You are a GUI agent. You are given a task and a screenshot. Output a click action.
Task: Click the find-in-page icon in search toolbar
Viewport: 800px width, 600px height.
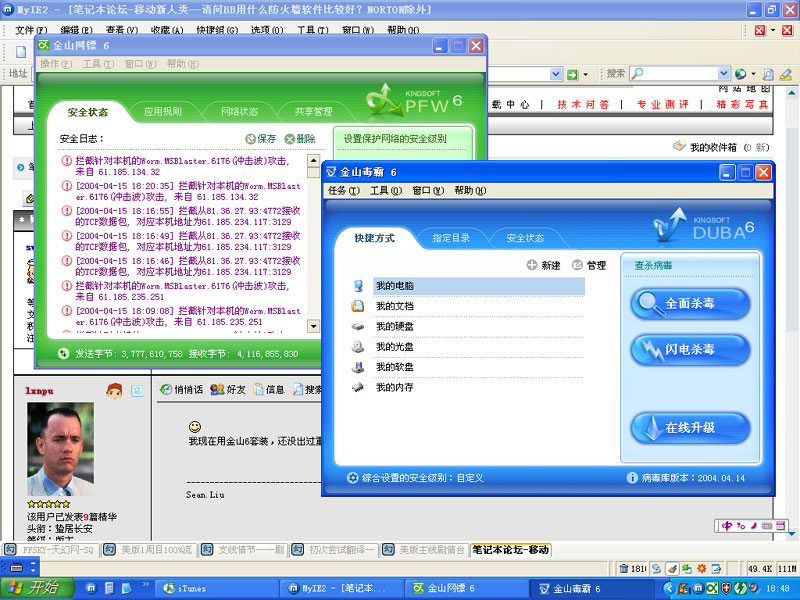pos(768,74)
